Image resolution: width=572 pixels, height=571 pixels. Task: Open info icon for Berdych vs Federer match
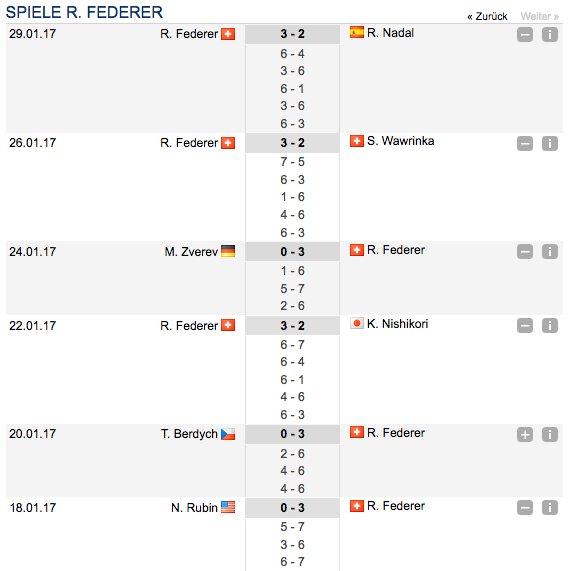[x=549, y=434]
